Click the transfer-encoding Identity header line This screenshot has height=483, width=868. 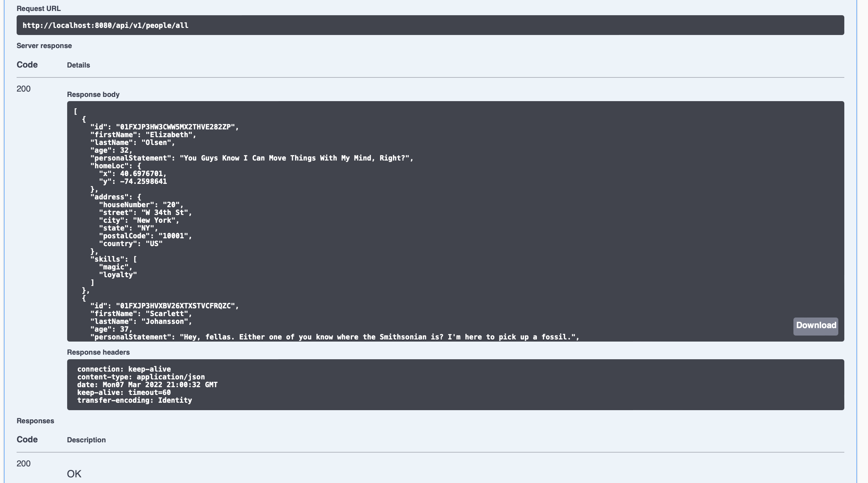(x=135, y=400)
